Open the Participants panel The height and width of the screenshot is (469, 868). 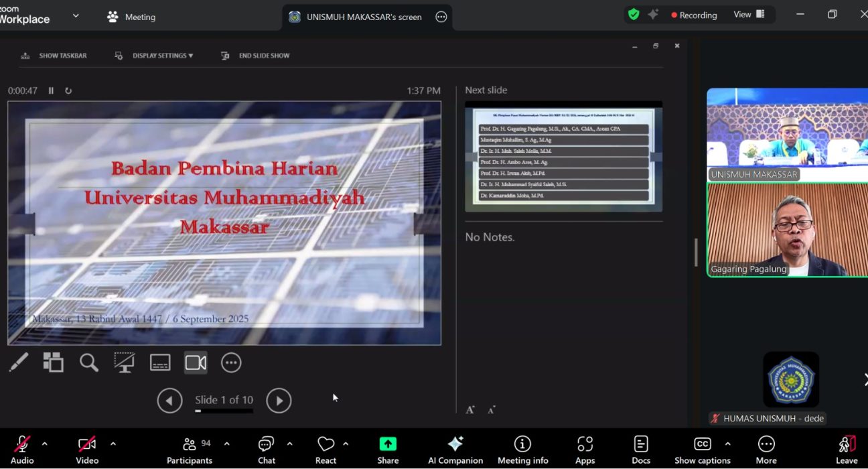190,450
